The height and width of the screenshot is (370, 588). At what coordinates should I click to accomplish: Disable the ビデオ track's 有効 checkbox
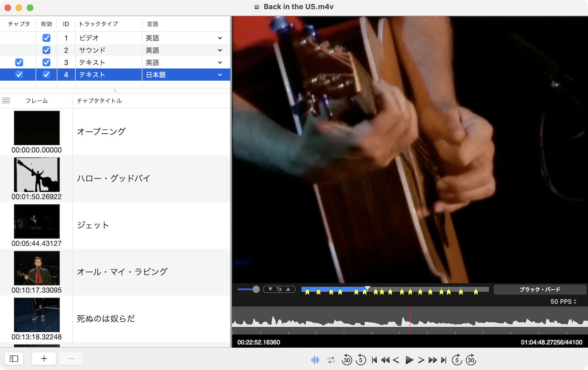pyautogui.click(x=46, y=38)
